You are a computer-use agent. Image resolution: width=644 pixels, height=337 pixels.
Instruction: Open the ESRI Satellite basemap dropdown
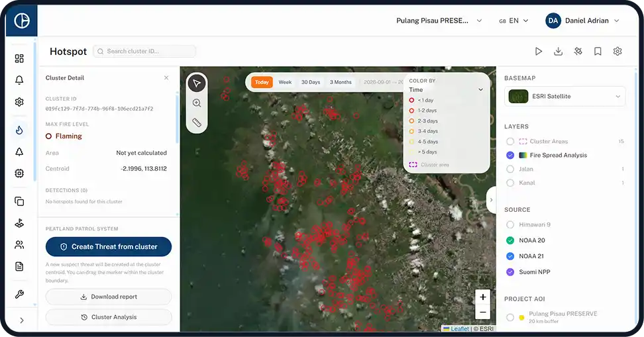(564, 97)
